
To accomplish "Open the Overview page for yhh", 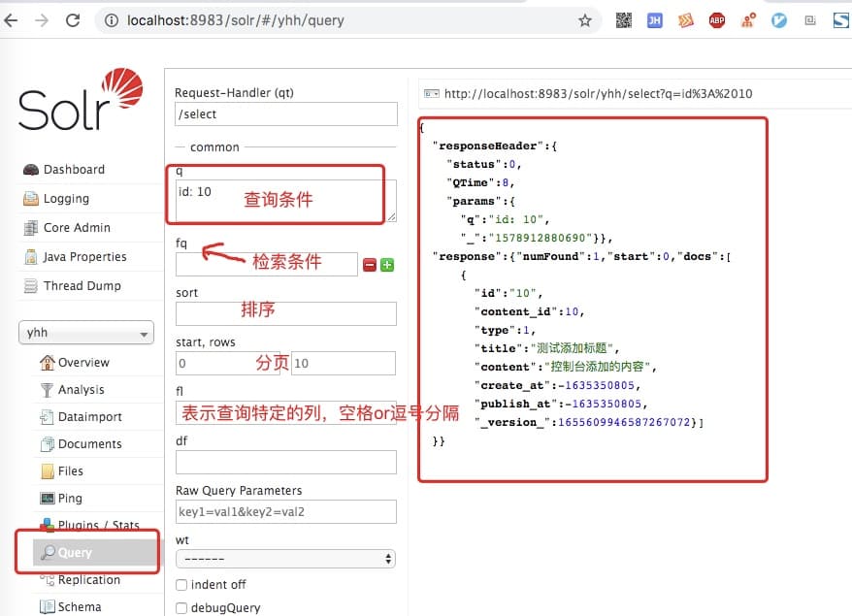I will (x=83, y=362).
